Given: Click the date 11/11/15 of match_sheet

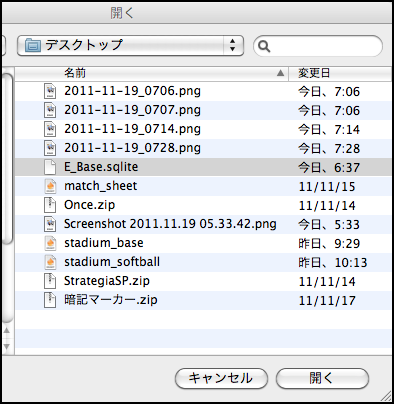Looking at the screenshot, I should coord(327,187).
